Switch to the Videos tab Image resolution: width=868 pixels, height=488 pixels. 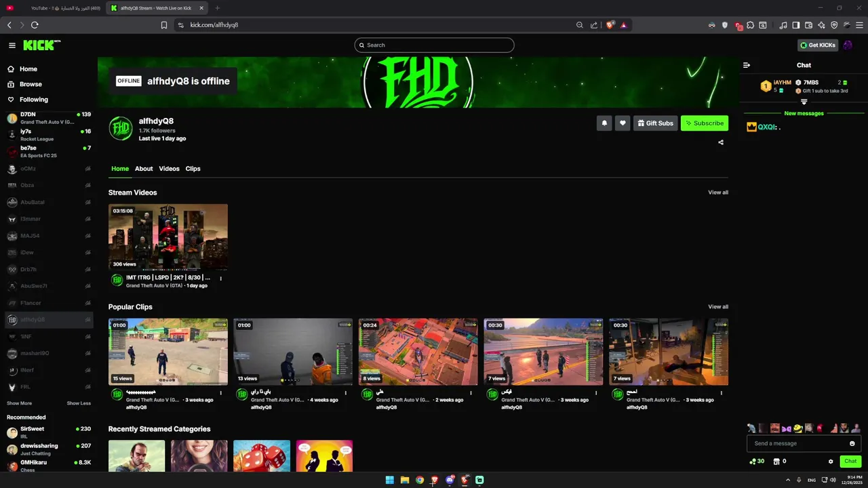point(169,169)
